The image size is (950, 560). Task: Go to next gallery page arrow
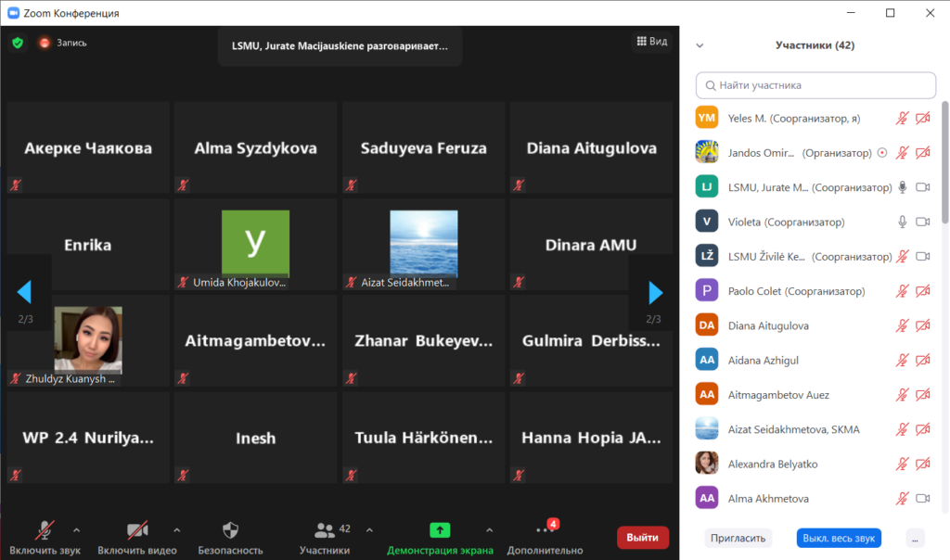655,293
